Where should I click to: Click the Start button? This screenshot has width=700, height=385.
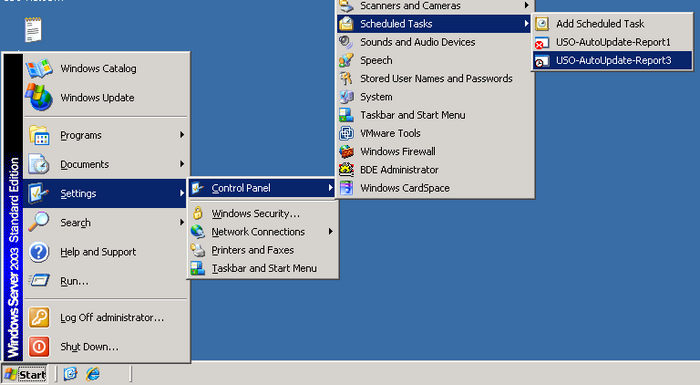tap(25, 374)
